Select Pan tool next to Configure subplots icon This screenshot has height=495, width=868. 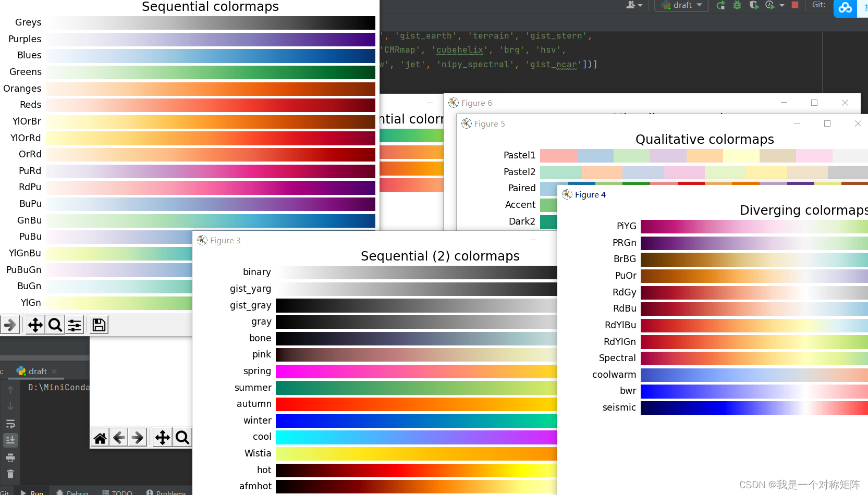coord(35,325)
